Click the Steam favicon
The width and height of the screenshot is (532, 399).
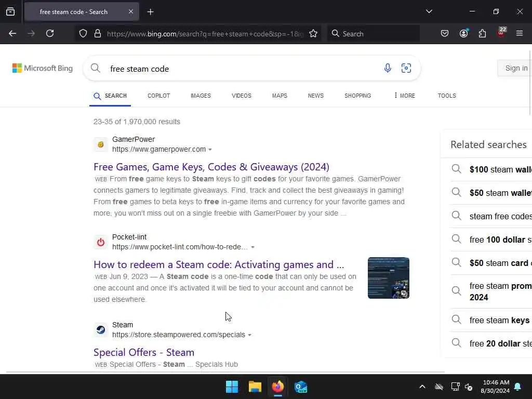point(101,330)
